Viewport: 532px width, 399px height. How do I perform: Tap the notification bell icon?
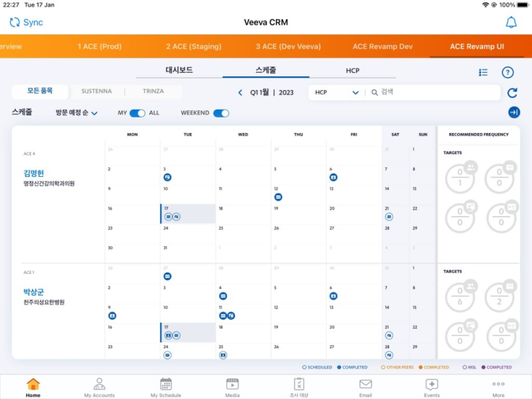coord(511,23)
